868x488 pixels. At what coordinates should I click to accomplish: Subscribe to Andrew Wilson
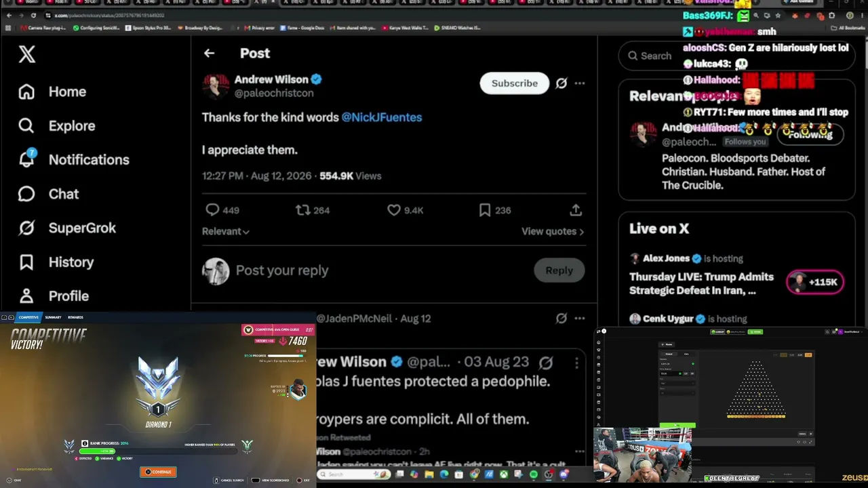[x=515, y=83]
